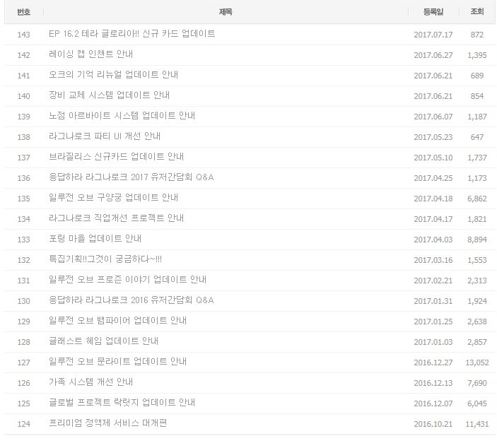Image resolution: width=497 pixels, height=448 pixels.
Task: Open post '글로벌 프로젝트 락릿지 업데이트 안내'
Action: click(x=122, y=402)
